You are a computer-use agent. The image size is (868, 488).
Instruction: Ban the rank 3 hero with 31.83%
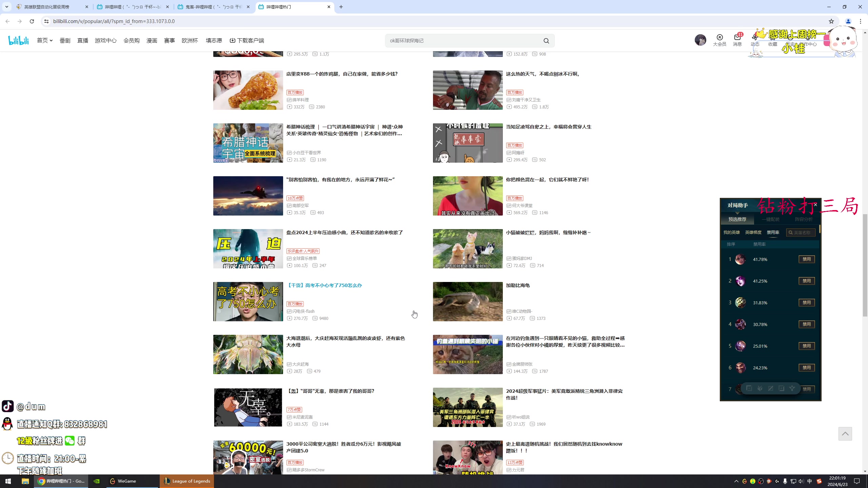[807, 303]
